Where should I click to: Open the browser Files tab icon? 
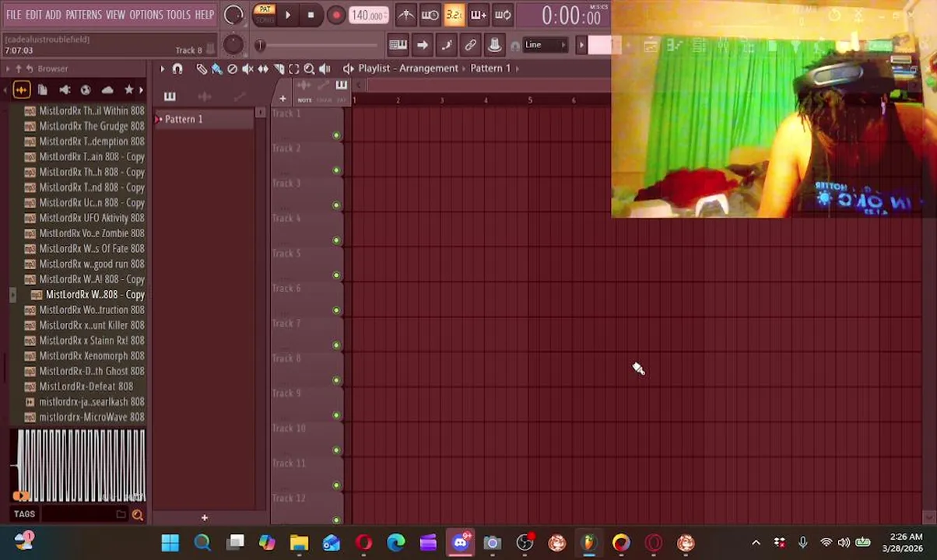pos(43,90)
